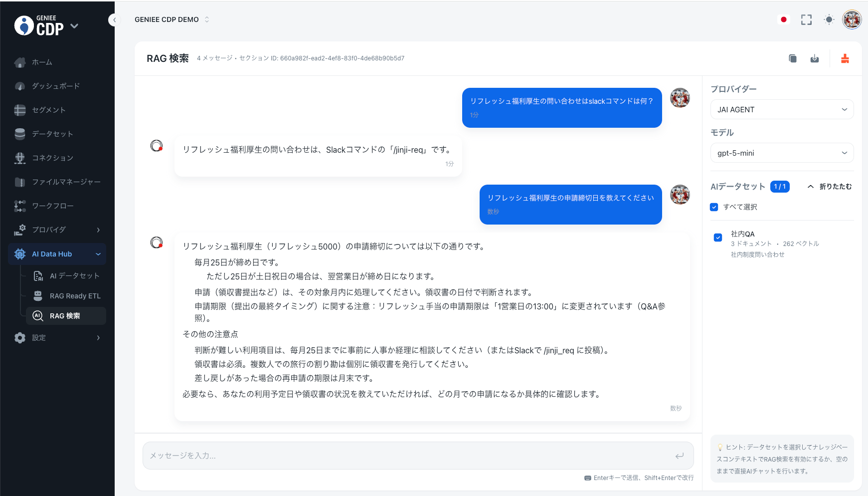Expand the プロバイダ sidebar submenu

tap(98, 230)
